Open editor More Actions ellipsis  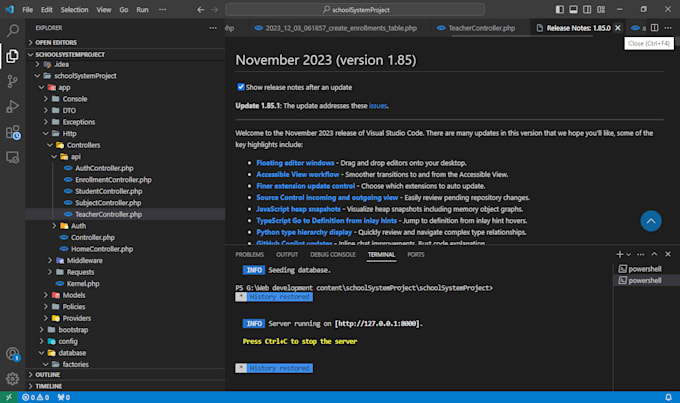point(668,28)
